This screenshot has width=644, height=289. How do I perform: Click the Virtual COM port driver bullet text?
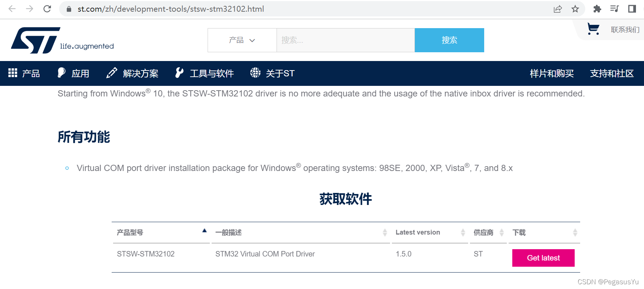tap(294, 168)
